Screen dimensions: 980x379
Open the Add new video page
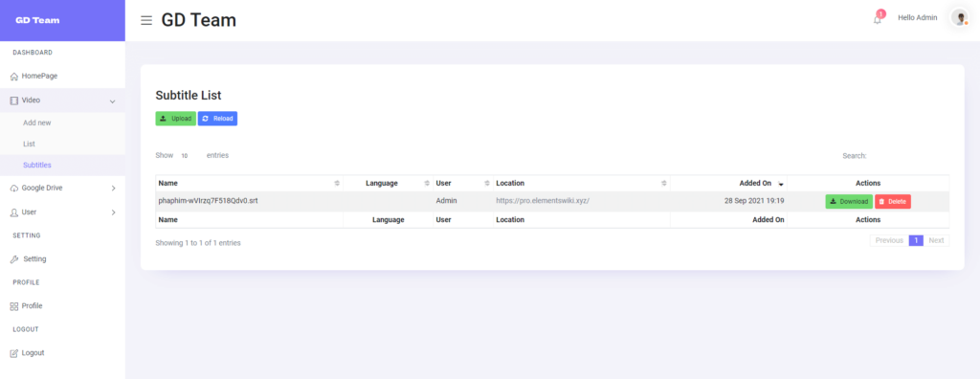click(x=37, y=123)
